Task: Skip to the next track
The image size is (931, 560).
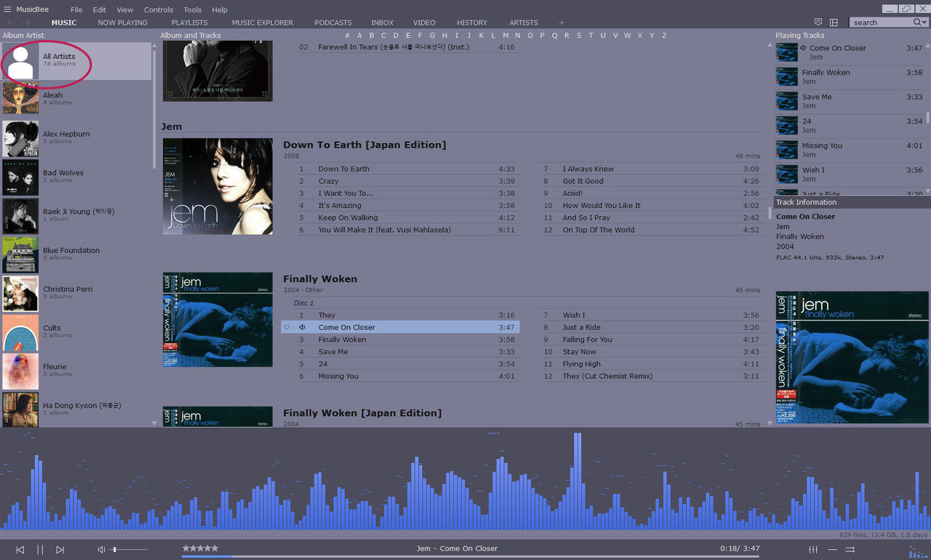Action: tap(60, 550)
